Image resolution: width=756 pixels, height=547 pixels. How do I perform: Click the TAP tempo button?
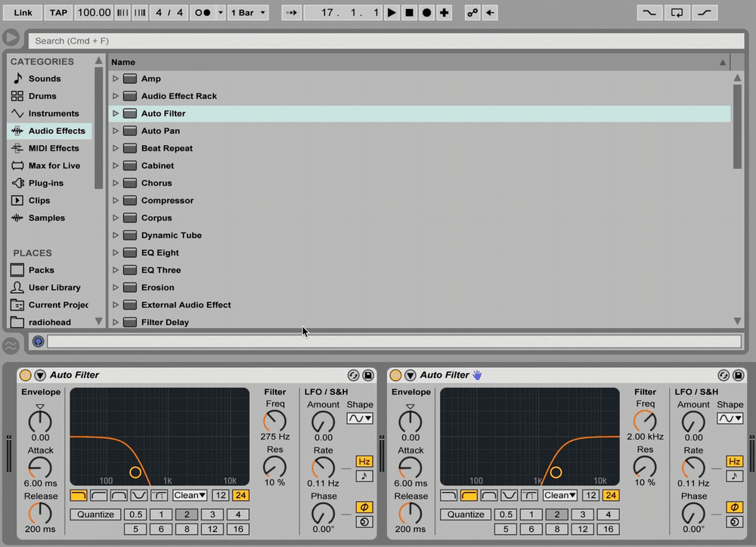(x=58, y=13)
